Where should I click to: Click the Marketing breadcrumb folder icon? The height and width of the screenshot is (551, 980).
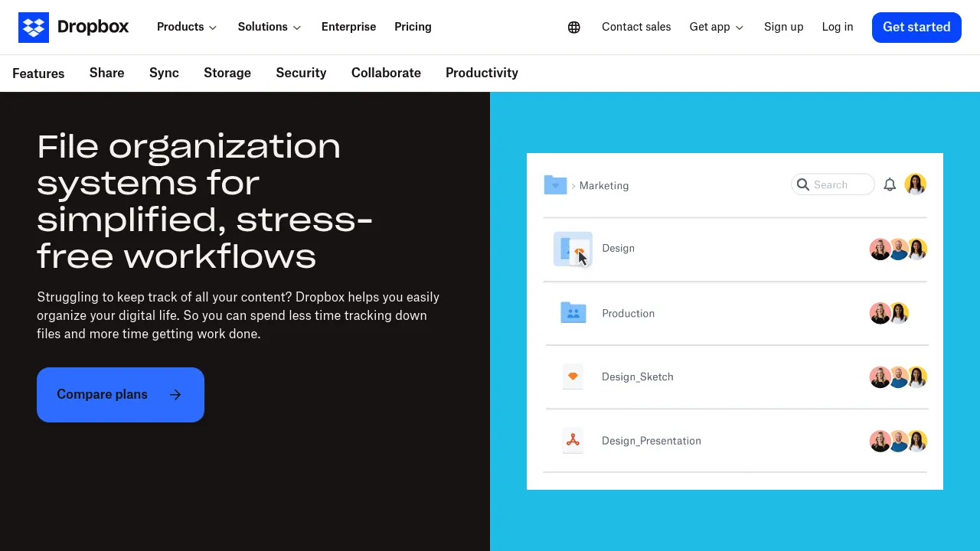(555, 185)
